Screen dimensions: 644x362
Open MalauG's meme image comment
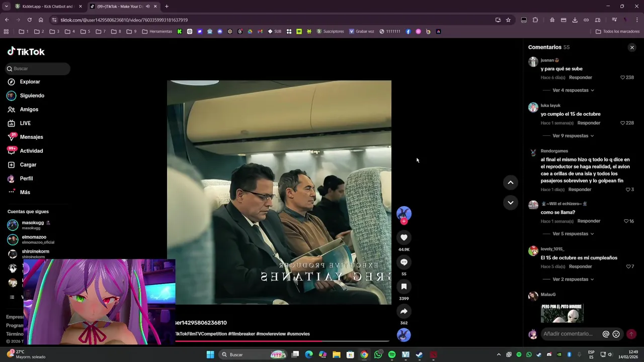pyautogui.click(x=562, y=313)
